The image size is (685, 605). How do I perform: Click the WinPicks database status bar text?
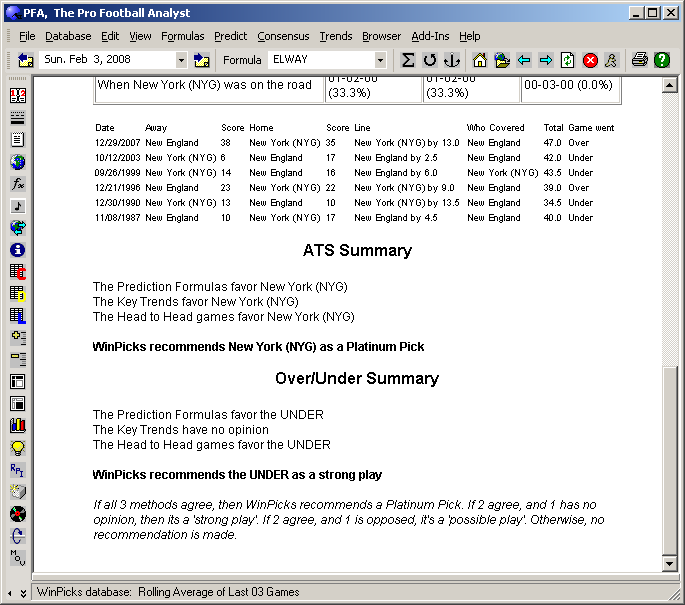coord(168,592)
